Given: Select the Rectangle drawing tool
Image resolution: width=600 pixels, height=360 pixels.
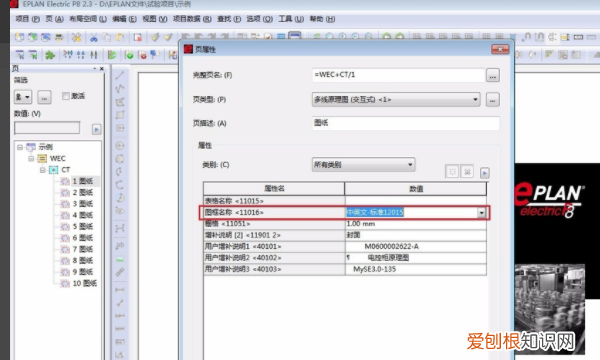Looking at the screenshot, I should coord(120,114).
